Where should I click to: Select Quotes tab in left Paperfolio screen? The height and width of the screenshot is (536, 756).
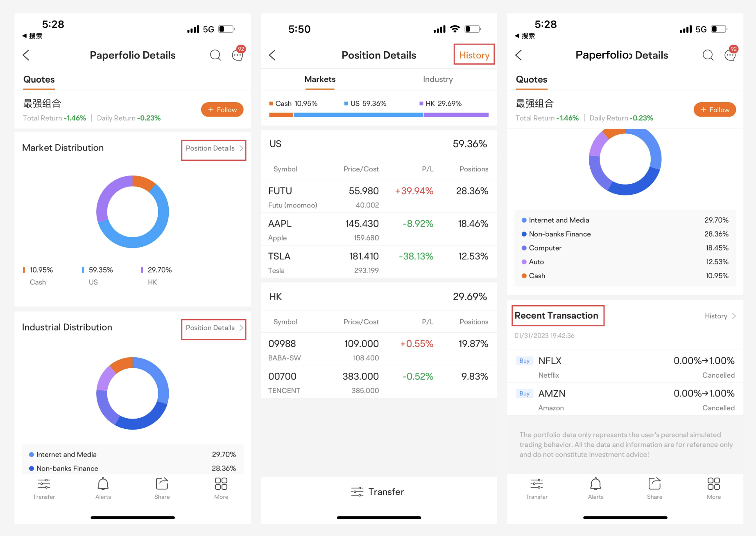39,80
